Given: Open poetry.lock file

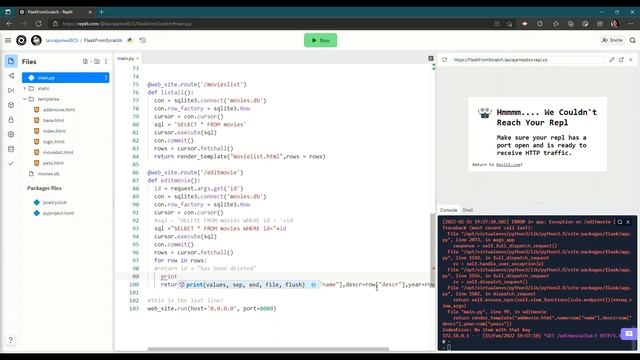Looking at the screenshot, I should tap(55, 202).
